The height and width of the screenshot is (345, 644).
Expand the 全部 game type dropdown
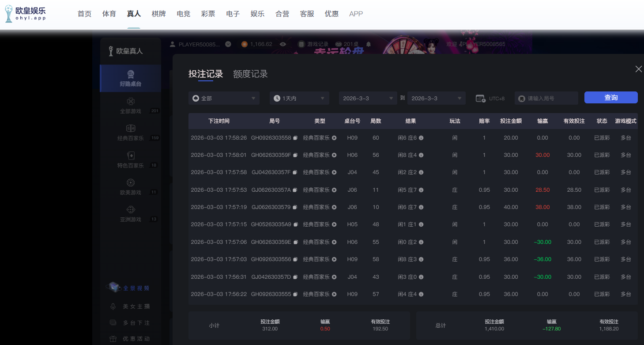tap(224, 98)
